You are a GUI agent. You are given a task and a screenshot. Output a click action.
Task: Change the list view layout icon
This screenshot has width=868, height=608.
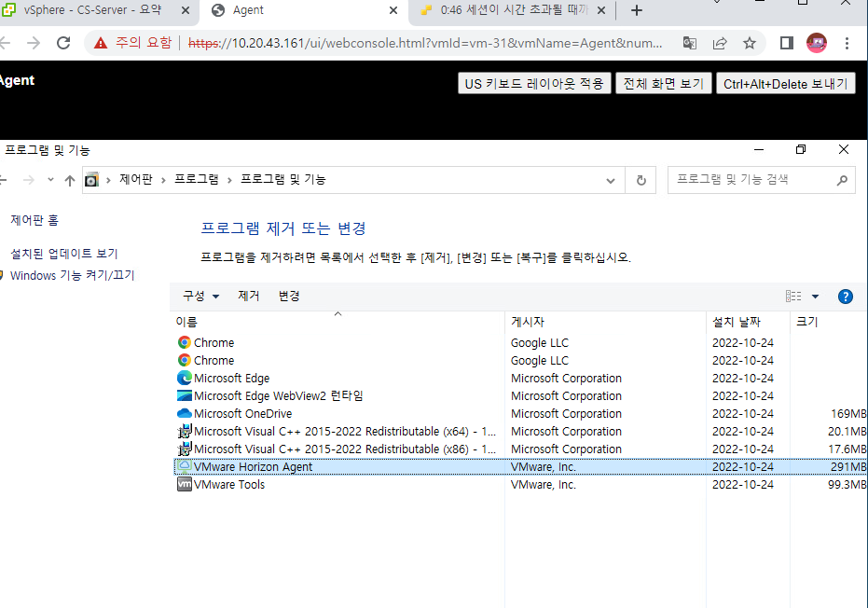pyautogui.click(x=793, y=297)
